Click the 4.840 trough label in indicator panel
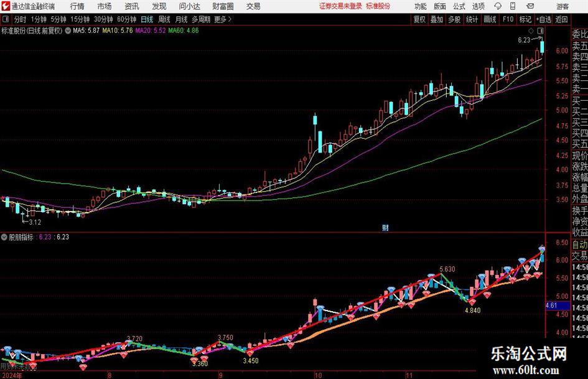 click(472, 311)
